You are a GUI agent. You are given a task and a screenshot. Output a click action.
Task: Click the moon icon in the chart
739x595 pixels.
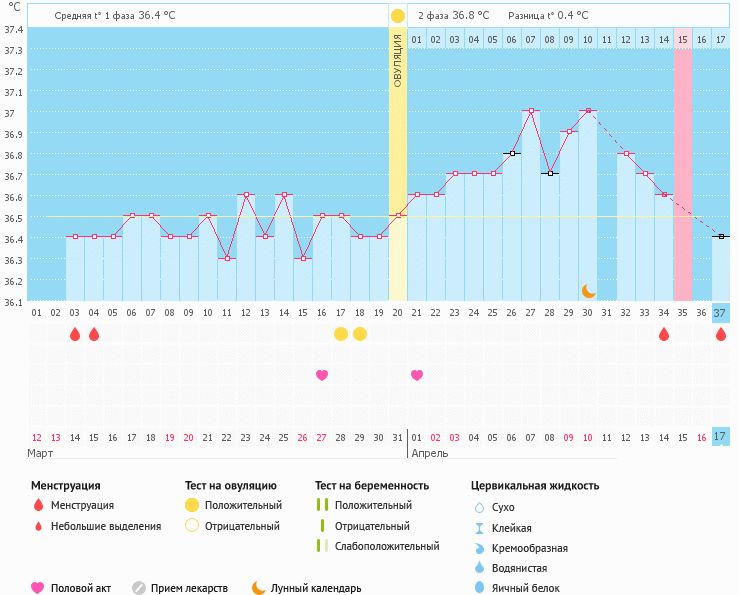pyautogui.click(x=589, y=290)
